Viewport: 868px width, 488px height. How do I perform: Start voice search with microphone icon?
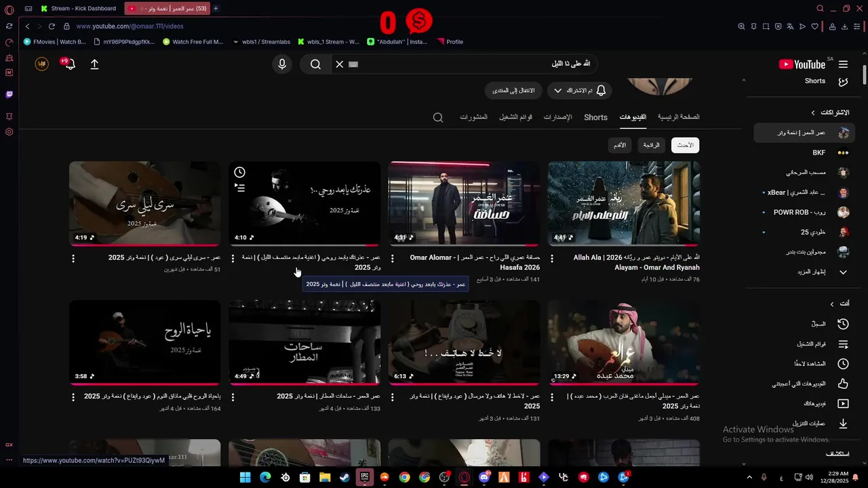pyautogui.click(x=282, y=64)
